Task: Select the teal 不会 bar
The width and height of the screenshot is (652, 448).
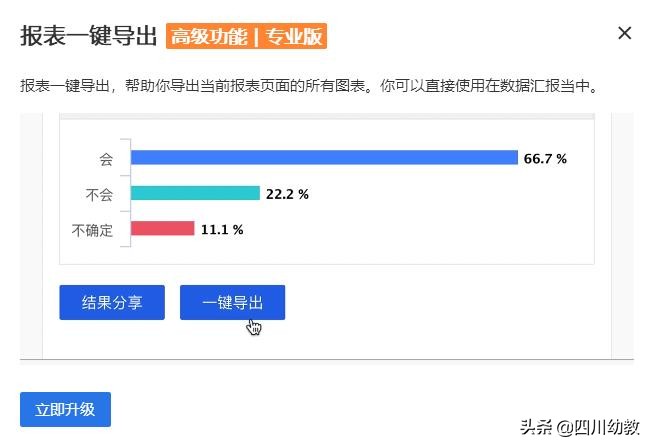Action: tap(195, 194)
